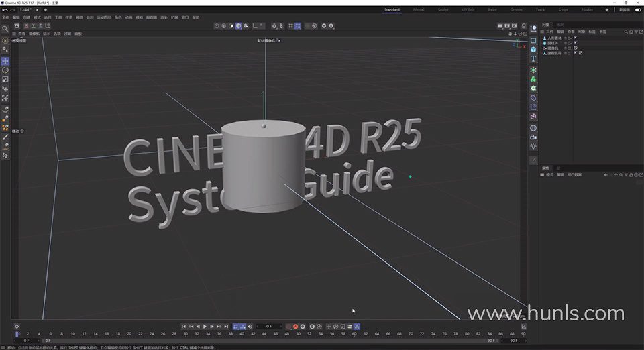Toggle Z axis lock
644x350 pixels.
40,26
